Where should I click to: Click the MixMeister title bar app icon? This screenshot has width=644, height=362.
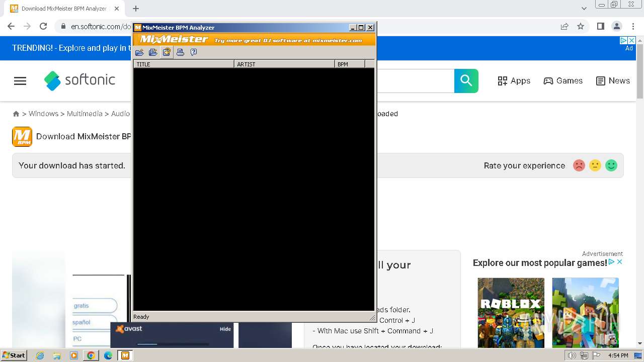(138, 28)
